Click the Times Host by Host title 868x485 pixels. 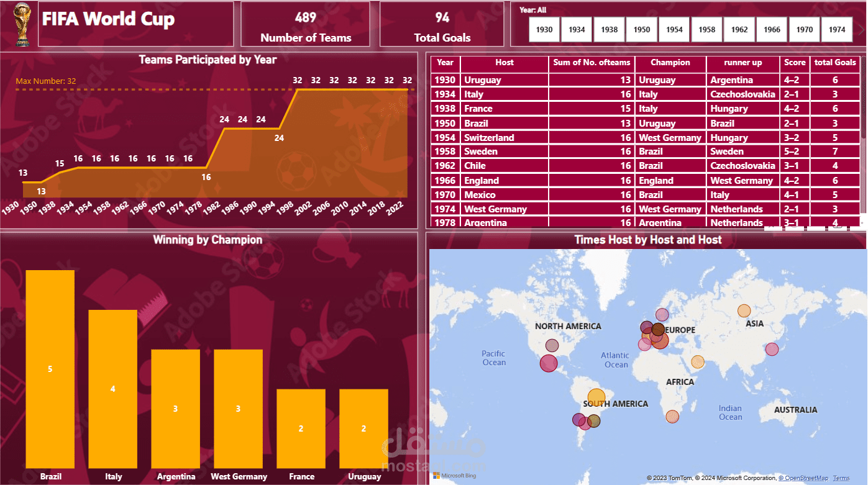pos(648,240)
